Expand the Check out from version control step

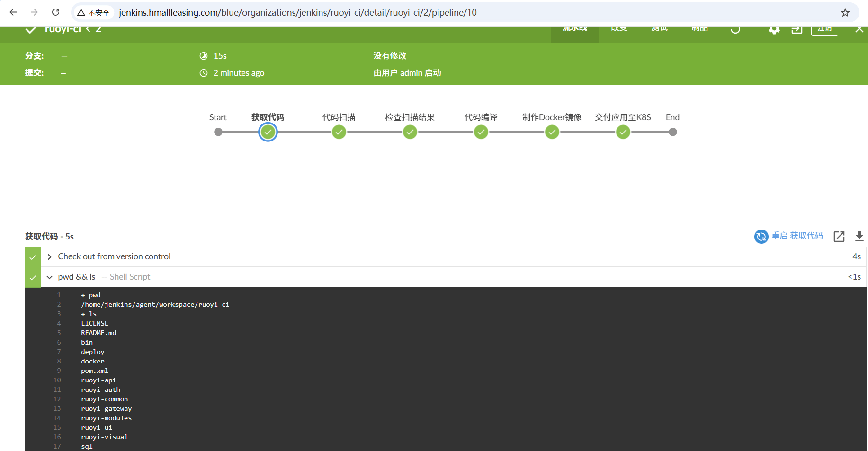click(49, 256)
